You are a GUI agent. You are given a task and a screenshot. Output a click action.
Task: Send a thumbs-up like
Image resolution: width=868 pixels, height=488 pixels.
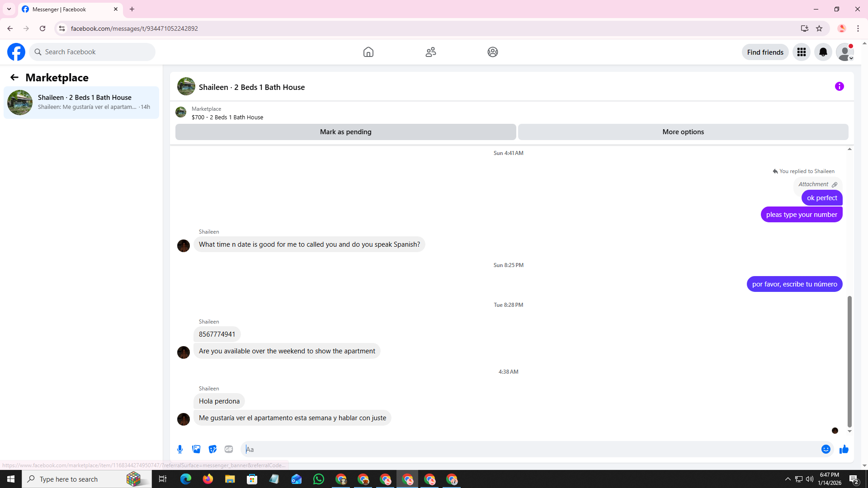[844, 449]
